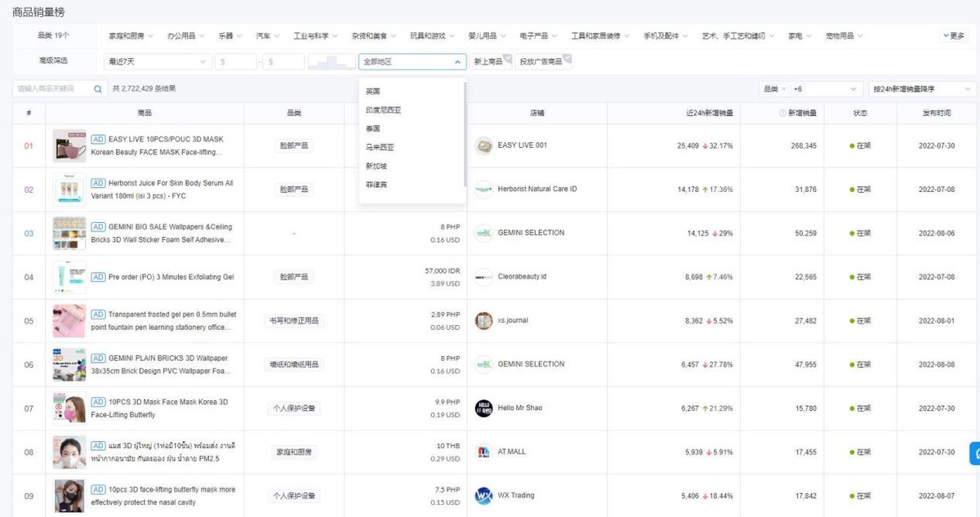980x517 pixels.
Task: Open the 最近7天 date range dropdown
Action: [157, 60]
